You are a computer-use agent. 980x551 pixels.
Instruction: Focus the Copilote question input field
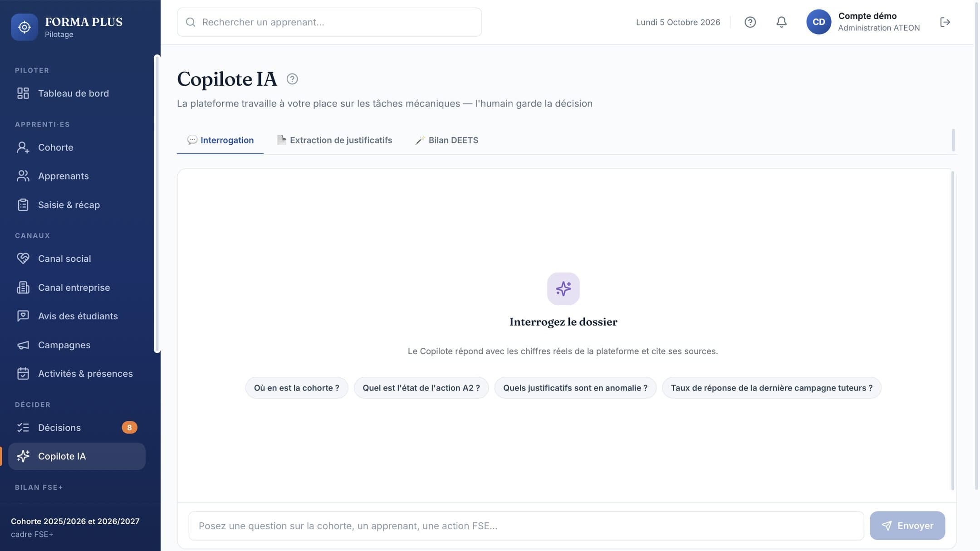(x=526, y=526)
